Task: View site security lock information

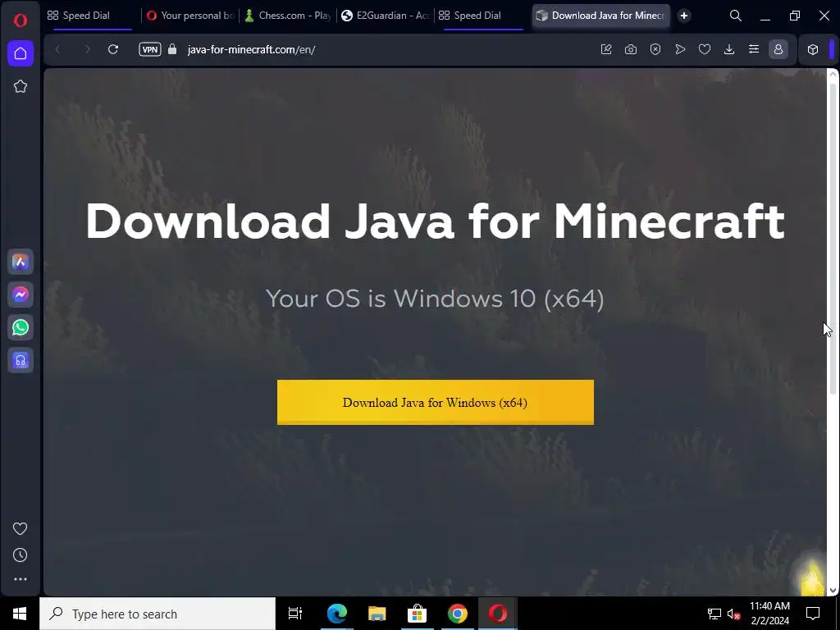Action: [172, 49]
